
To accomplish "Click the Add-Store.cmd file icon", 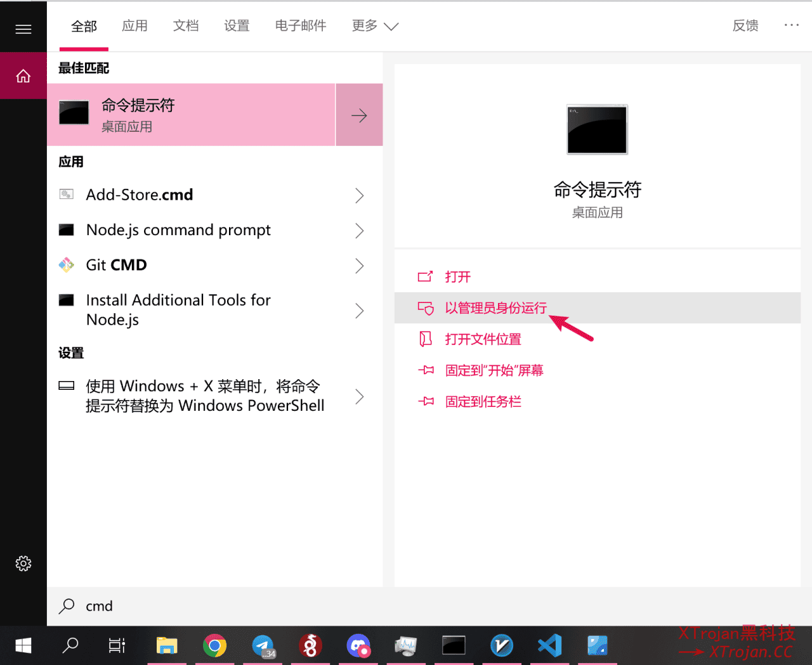I will click(x=67, y=194).
